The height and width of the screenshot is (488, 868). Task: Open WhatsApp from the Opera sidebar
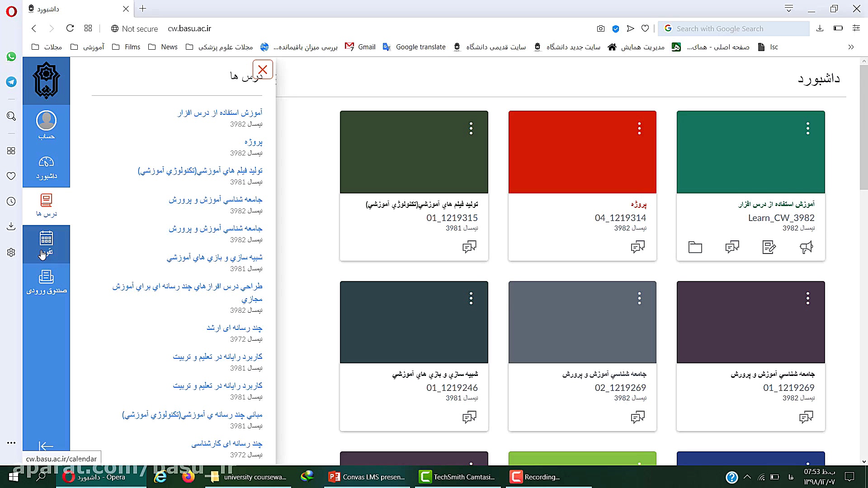(x=11, y=57)
